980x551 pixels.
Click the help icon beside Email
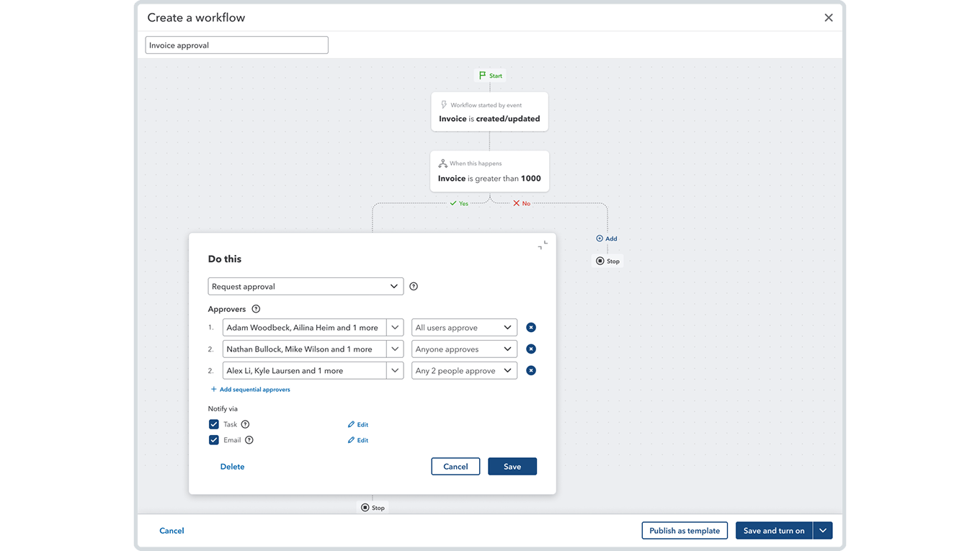(x=249, y=440)
